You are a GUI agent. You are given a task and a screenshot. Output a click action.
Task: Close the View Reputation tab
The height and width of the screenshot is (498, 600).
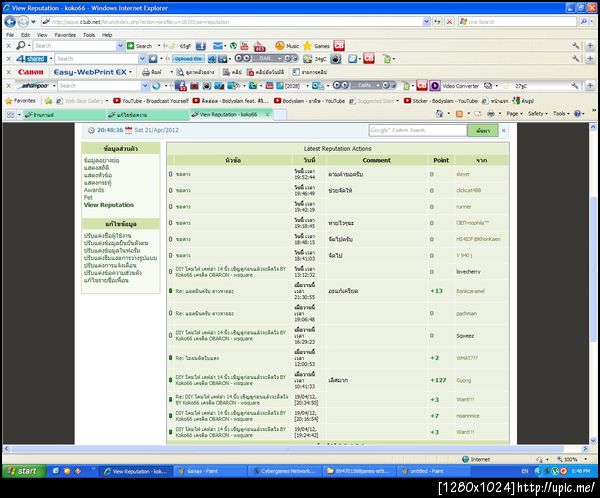pyautogui.click(x=267, y=114)
